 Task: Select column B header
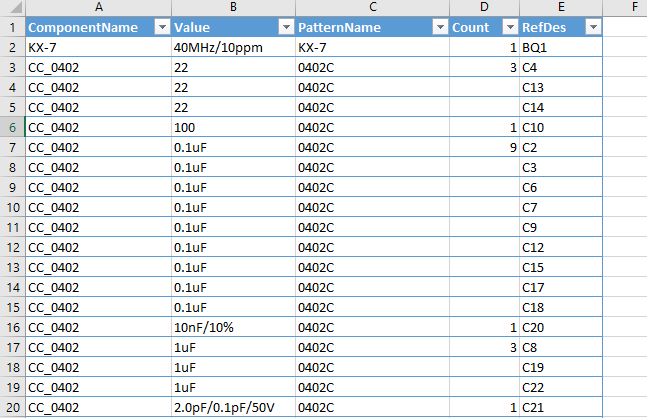pos(234,7)
